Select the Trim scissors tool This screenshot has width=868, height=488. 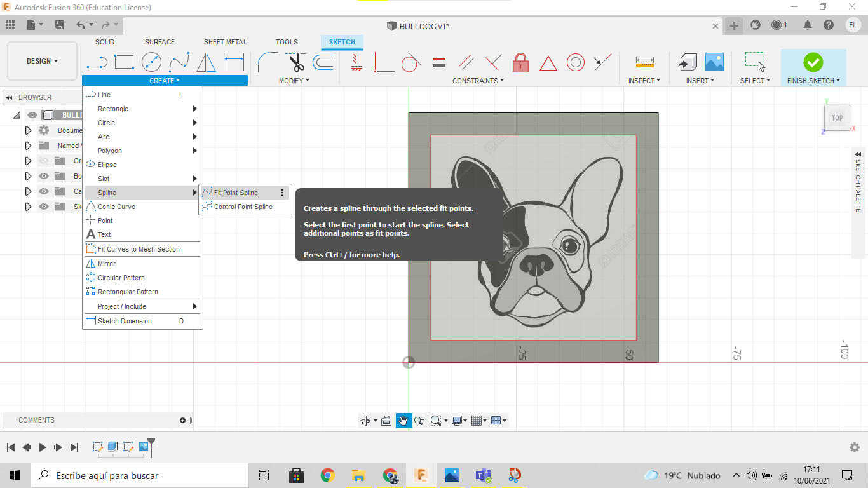tap(296, 62)
